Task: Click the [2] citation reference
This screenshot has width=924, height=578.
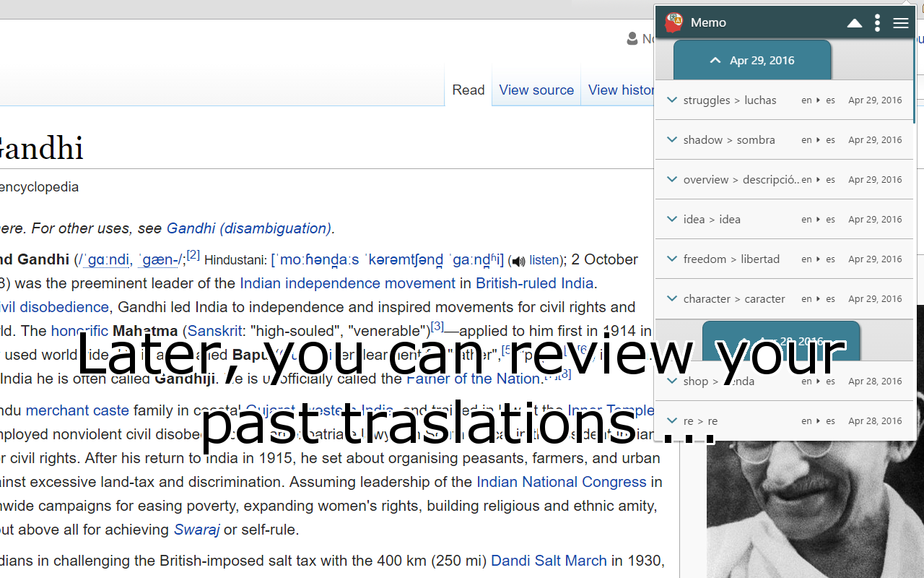Action: point(193,254)
